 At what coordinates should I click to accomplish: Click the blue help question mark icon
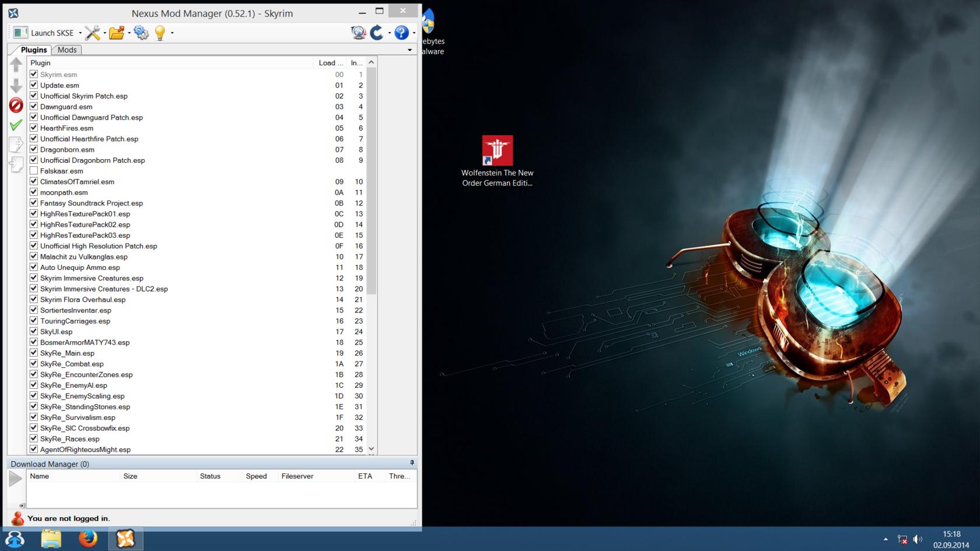[x=401, y=33]
